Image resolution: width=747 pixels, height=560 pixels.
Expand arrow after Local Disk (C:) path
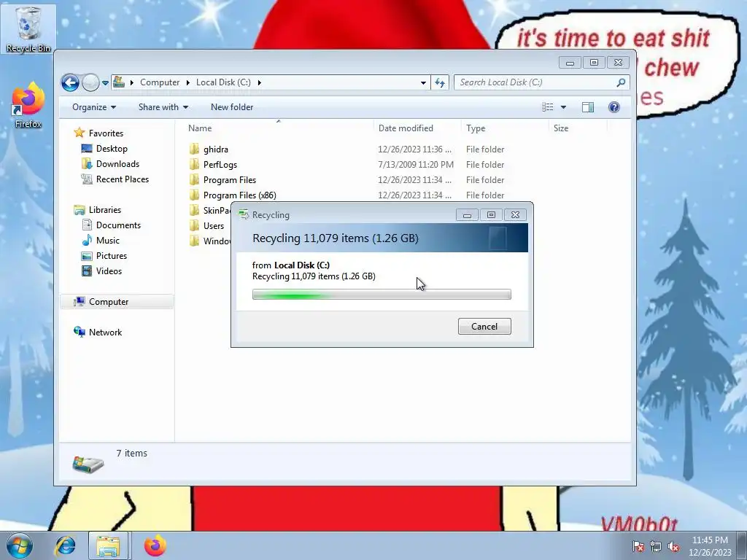pyautogui.click(x=259, y=82)
